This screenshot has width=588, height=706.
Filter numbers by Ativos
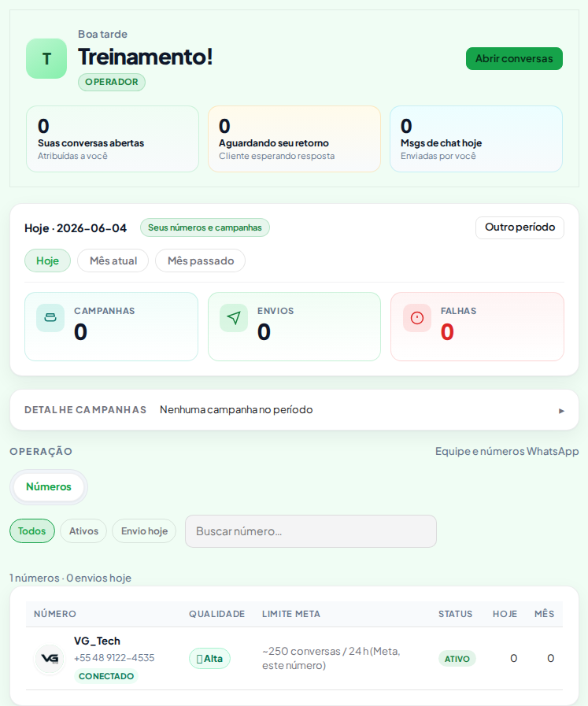pos(83,530)
